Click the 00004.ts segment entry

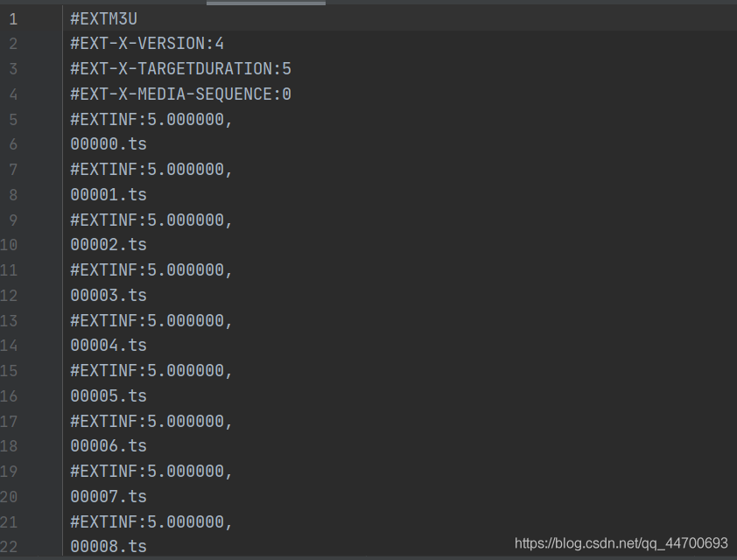point(109,346)
